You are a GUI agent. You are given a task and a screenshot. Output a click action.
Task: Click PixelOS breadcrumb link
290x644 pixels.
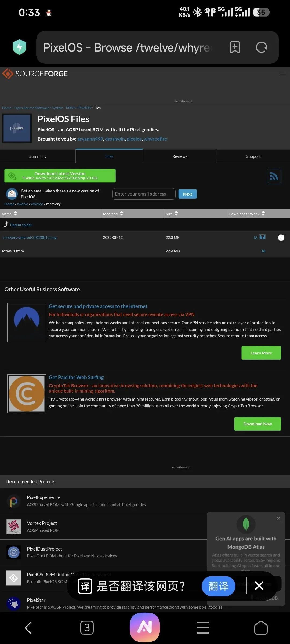85,108
